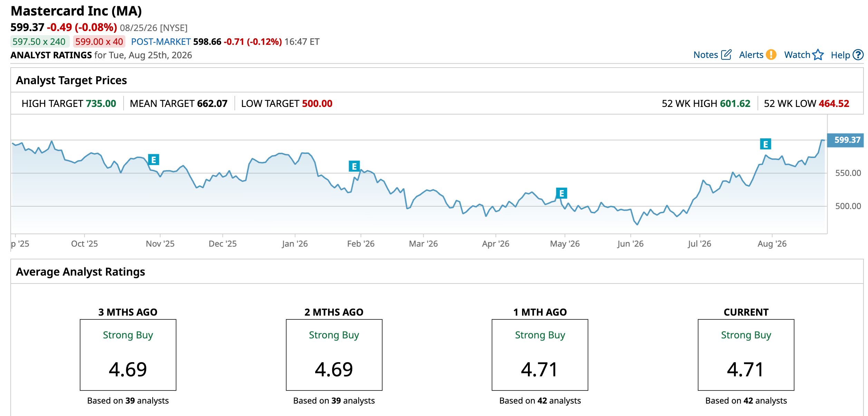Click the earnings marker near Nov '25
868x416 pixels.
point(154,160)
